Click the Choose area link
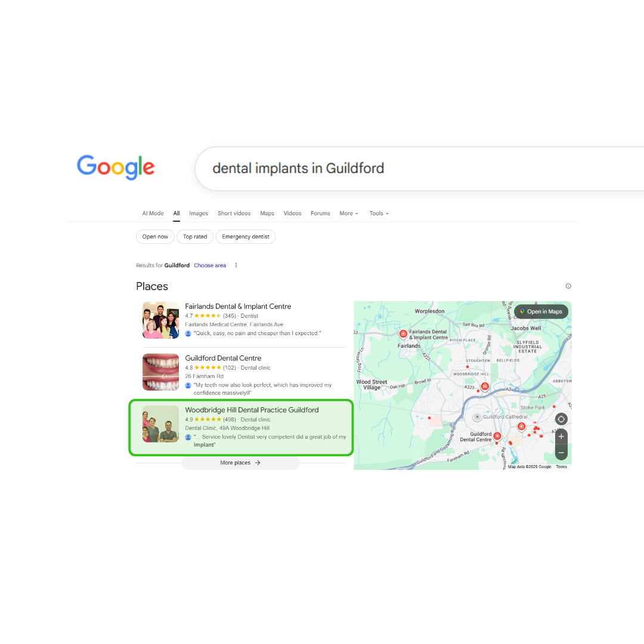644x644 pixels. click(210, 265)
